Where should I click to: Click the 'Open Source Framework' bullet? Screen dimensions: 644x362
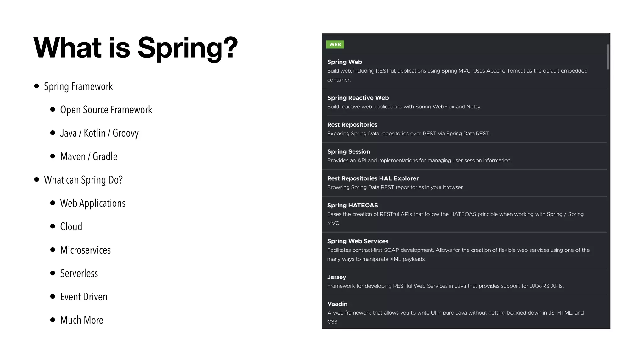(x=106, y=110)
